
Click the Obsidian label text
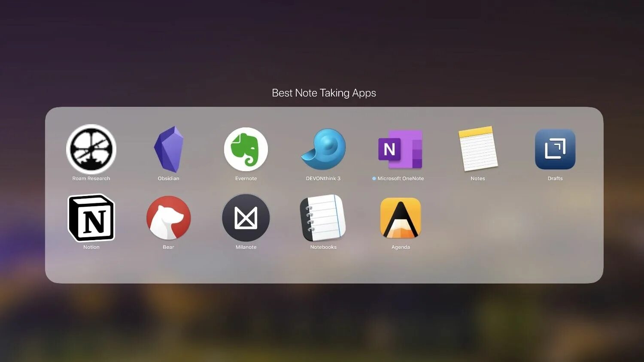[x=169, y=178]
